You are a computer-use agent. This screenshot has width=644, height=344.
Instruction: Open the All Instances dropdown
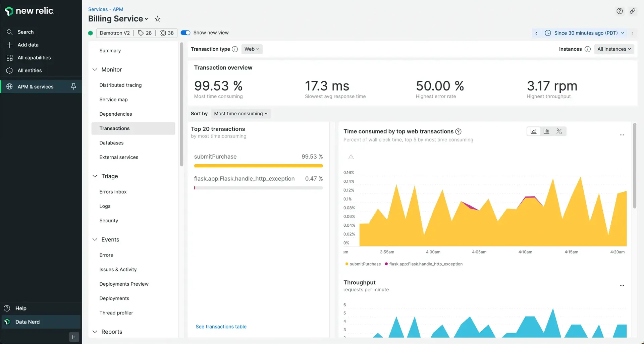click(x=614, y=49)
